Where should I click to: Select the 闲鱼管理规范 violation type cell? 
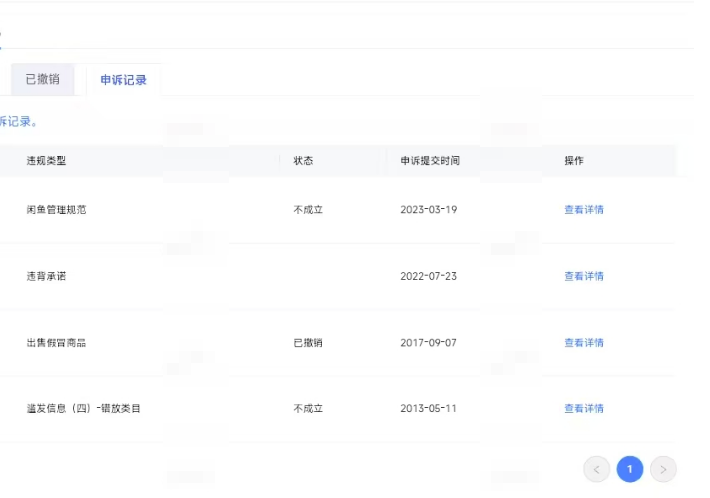coord(56,210)
